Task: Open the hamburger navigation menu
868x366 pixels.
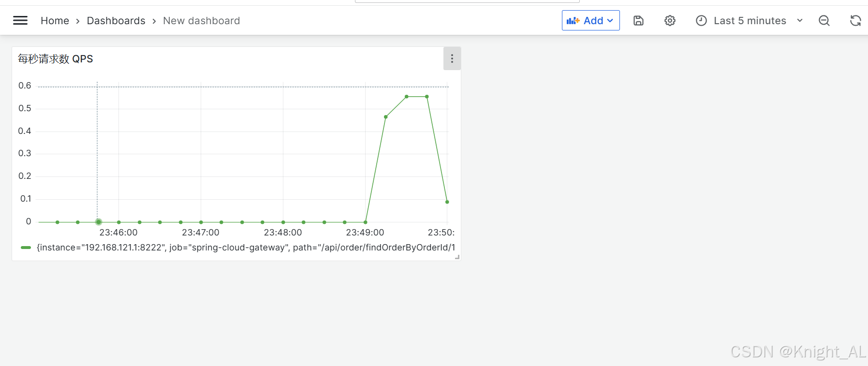Action: coord(20,20)
